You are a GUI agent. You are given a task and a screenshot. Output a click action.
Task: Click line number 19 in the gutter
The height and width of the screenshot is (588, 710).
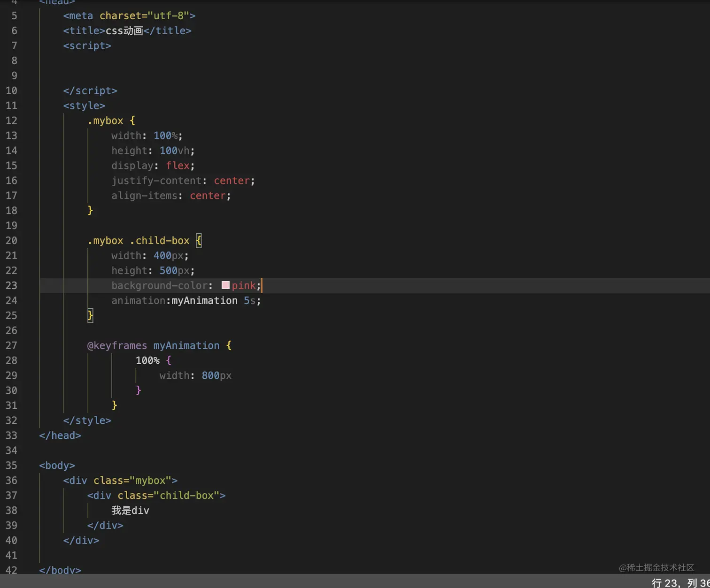[x=11, y=226]
